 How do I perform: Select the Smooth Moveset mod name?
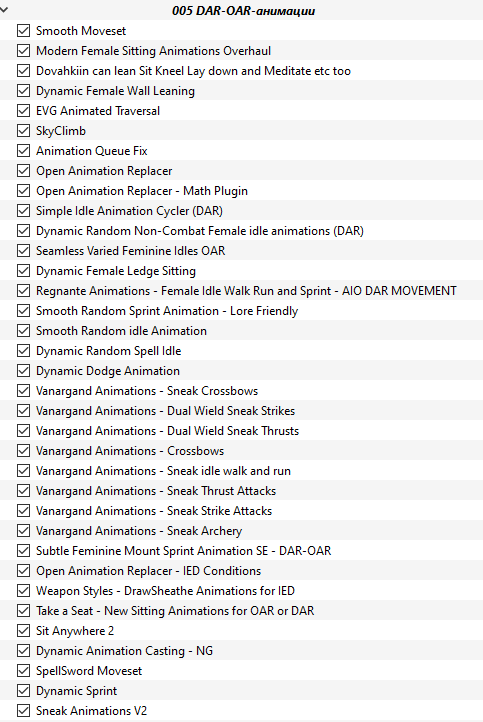81,31
